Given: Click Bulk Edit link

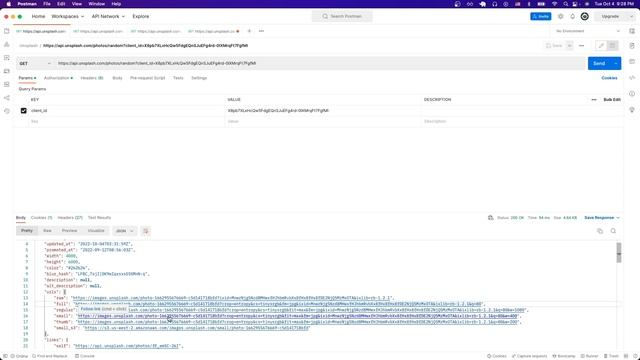Looking at the screenshot, I should [x=612, y=100].
